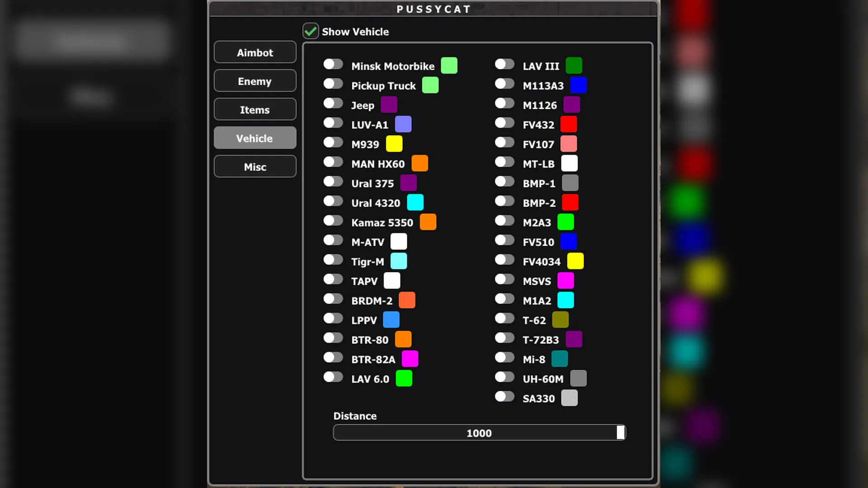
Task: Open the LAV III dark green swatch
Action: pyautogui.click(x=574, y=66)
